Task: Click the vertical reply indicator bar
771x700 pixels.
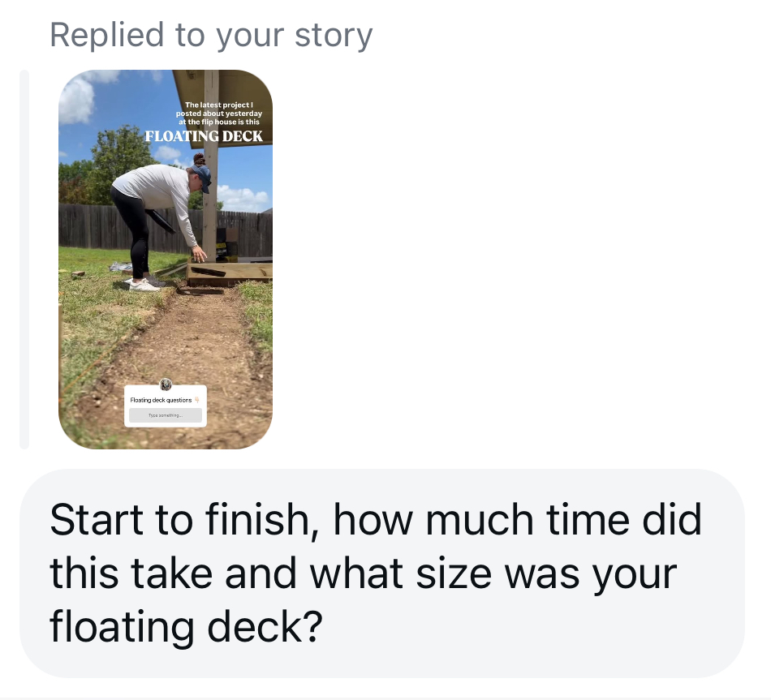Action: pos(24,259)
